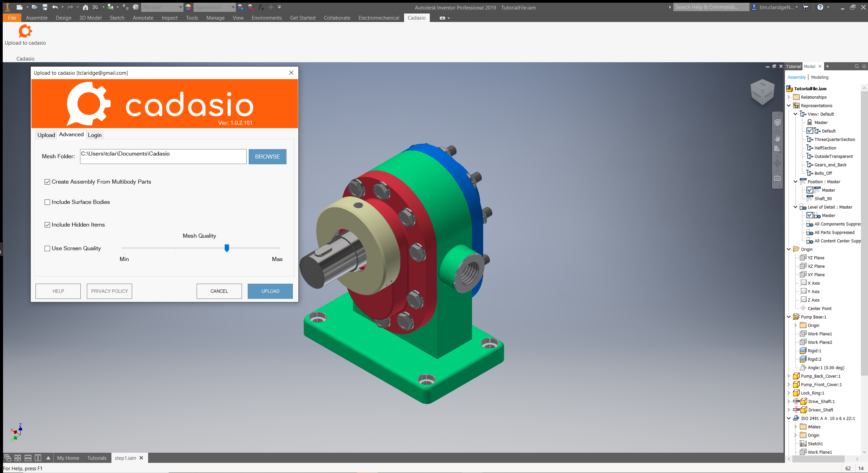Uncheck Create Assembly From Multibody Parts
This screenshot has height=473, width=868.
pos(47,182)
